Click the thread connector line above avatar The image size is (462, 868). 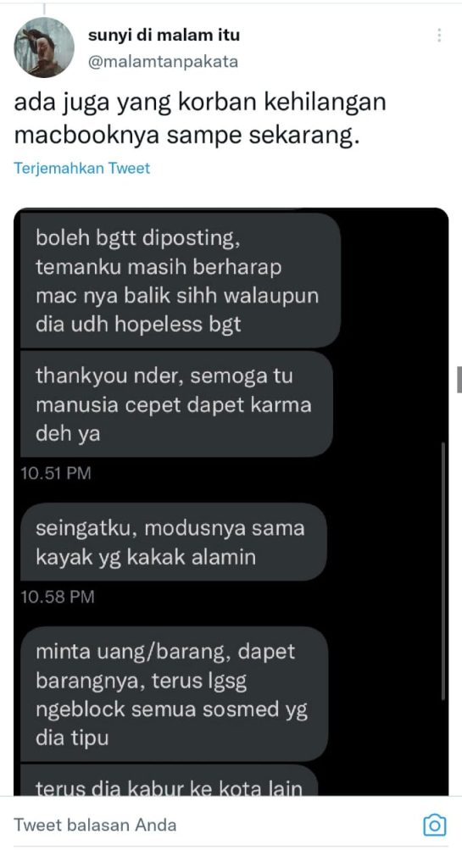[x=44, y=8]
